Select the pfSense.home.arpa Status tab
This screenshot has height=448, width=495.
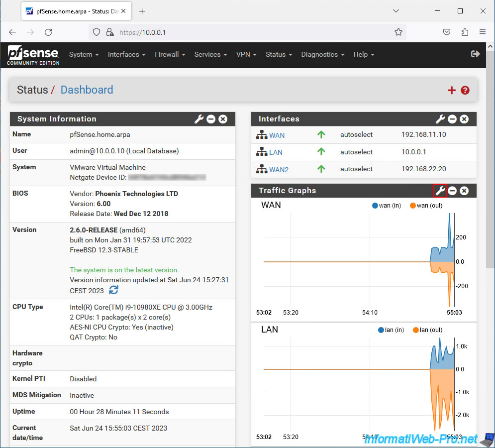77,11
